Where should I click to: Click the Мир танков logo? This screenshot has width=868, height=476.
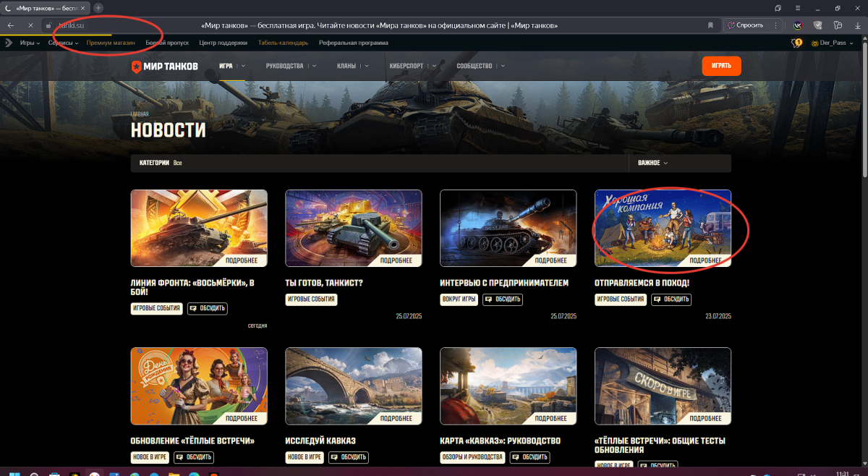click(x=164, y=66)
